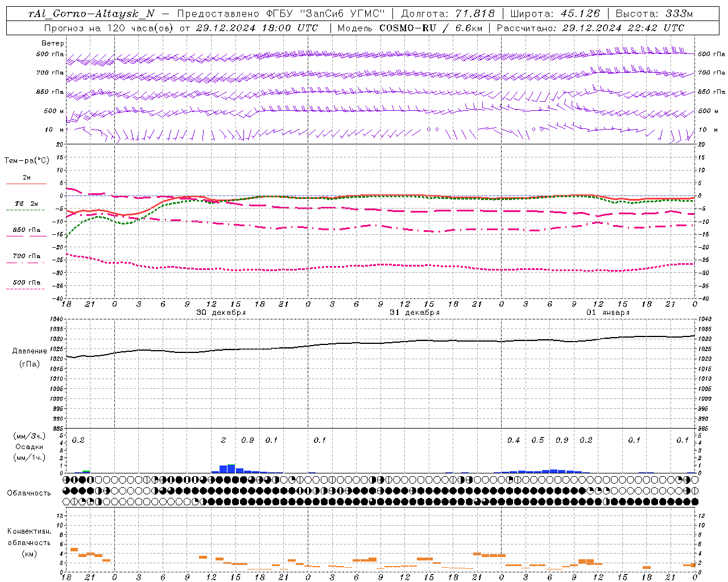Click the 3-hour precipitation value 2

pyautogui.click(x=224, y=440)
